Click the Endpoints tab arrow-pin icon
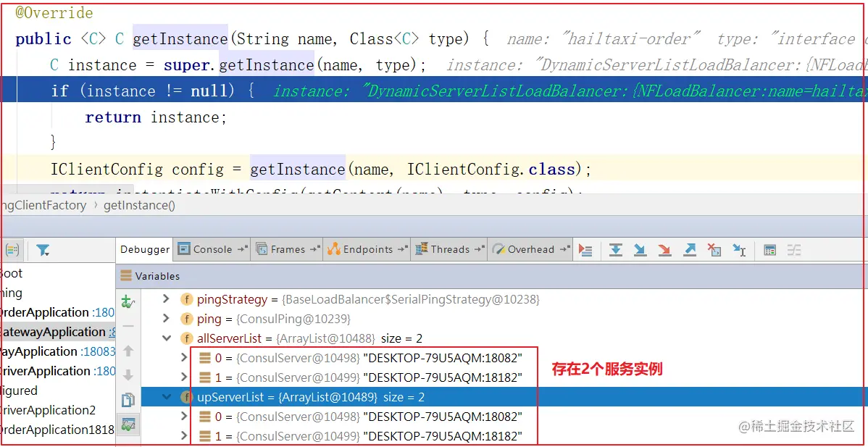The width and height of the screenshot is (868, 447). click(x=403, y=249)
